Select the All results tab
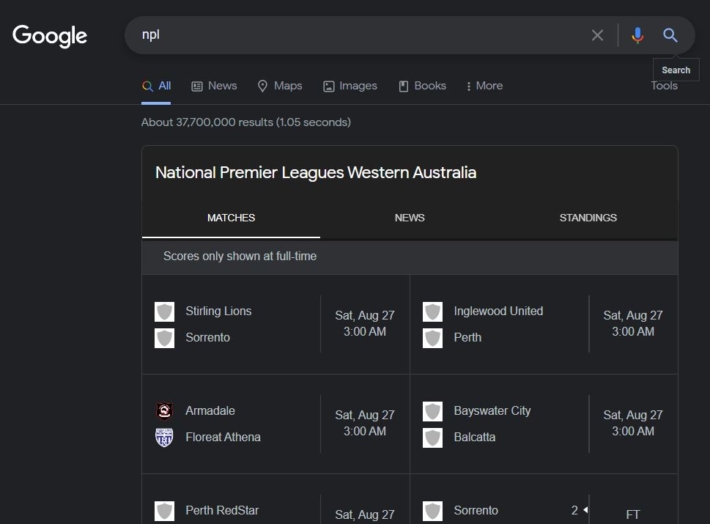 point(156,86)
